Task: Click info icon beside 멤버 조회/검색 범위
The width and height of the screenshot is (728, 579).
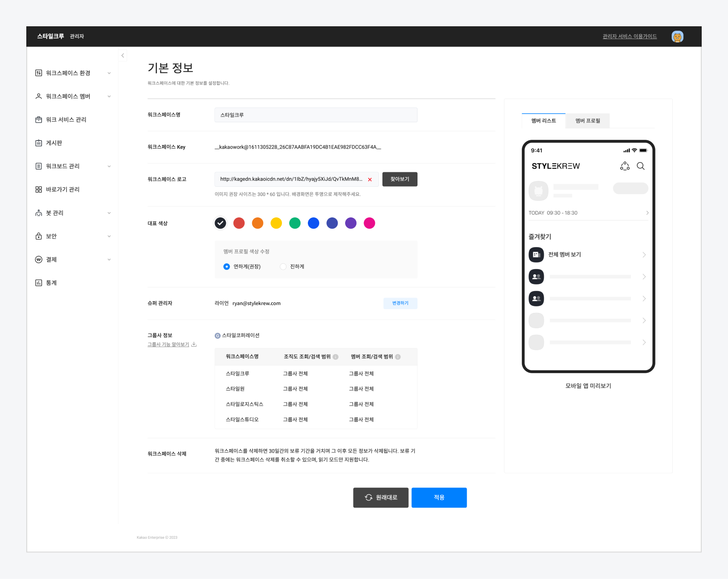Action: coord(398,357)
